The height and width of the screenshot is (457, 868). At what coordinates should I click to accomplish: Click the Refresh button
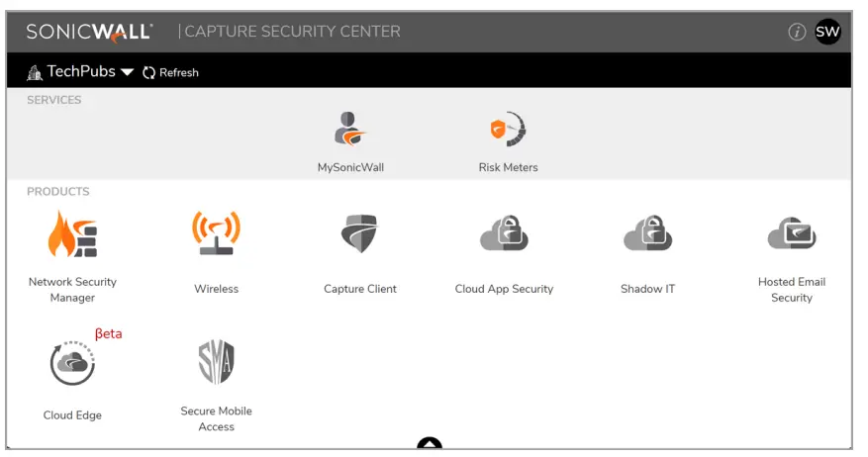[170, 72]
